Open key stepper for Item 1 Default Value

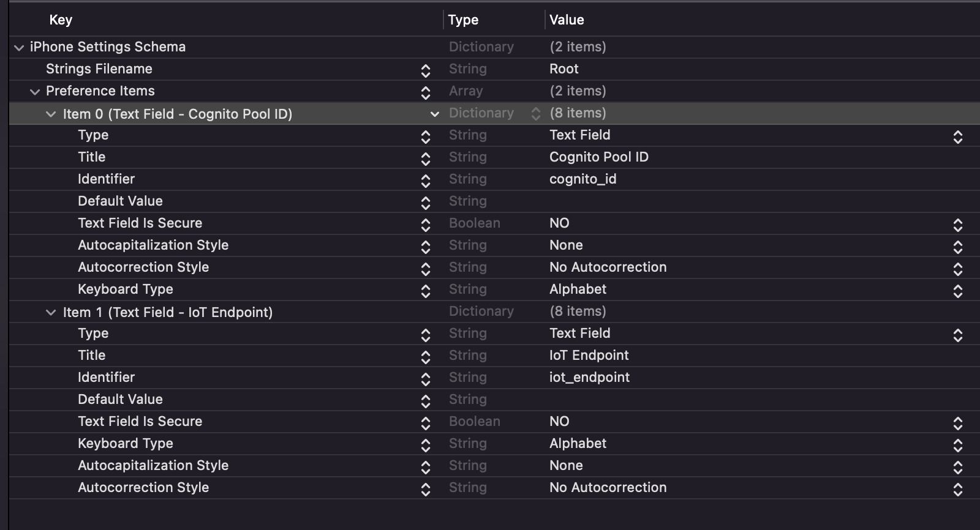426,401
